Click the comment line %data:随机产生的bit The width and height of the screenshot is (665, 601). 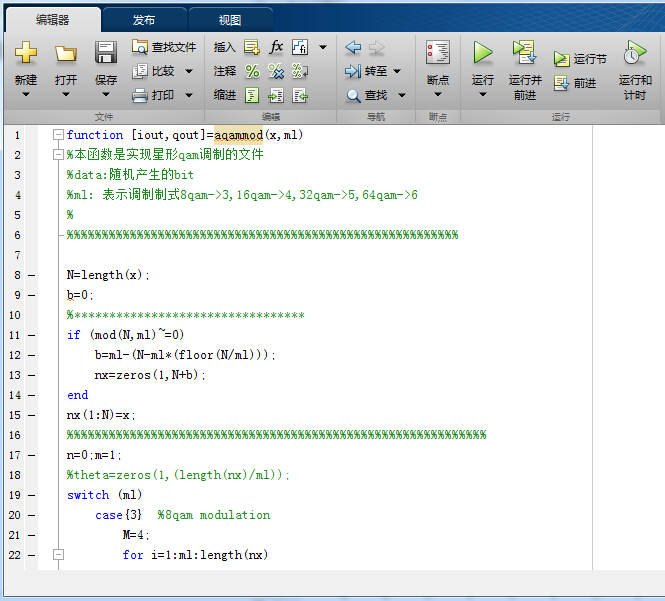pos(130,175)
